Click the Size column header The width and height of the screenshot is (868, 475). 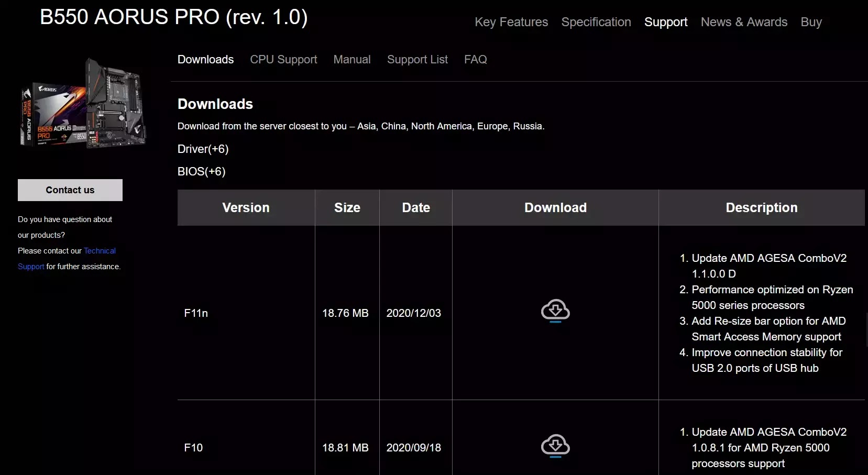pos(347,208)
